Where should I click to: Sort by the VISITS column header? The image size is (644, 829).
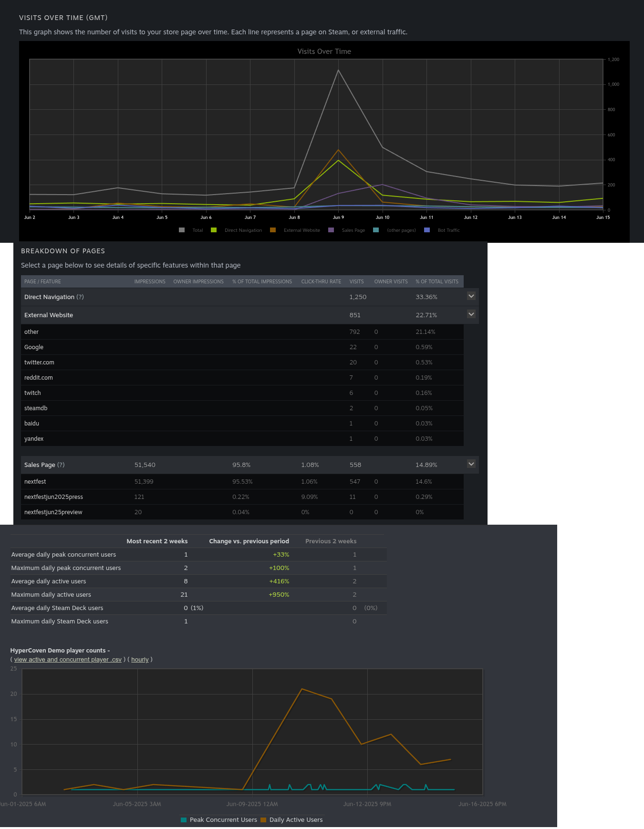pyautogui.click(x=356, y=281)
